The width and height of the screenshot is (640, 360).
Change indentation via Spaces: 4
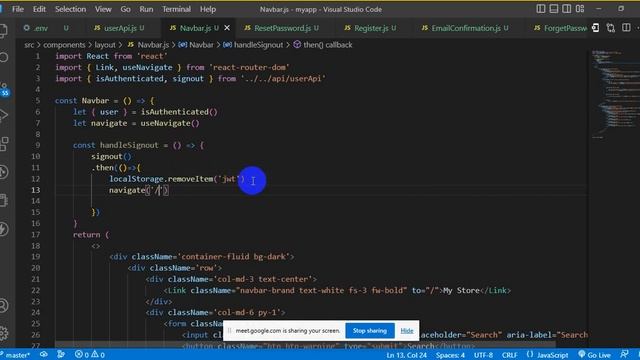click(450, 355)
